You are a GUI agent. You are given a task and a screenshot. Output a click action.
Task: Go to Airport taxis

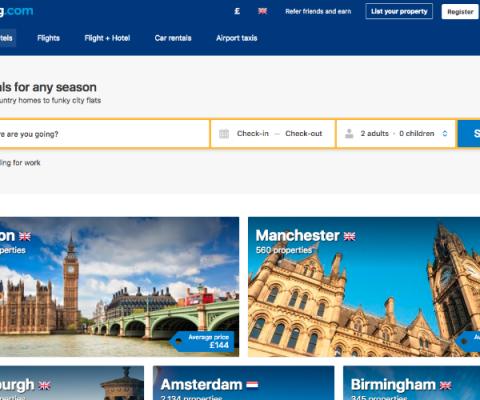(237, 38)
